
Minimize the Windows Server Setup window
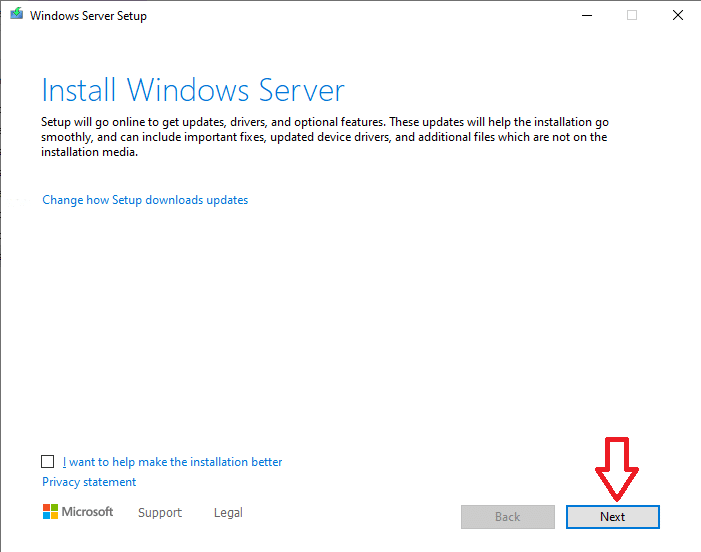(x=584, y=15)
